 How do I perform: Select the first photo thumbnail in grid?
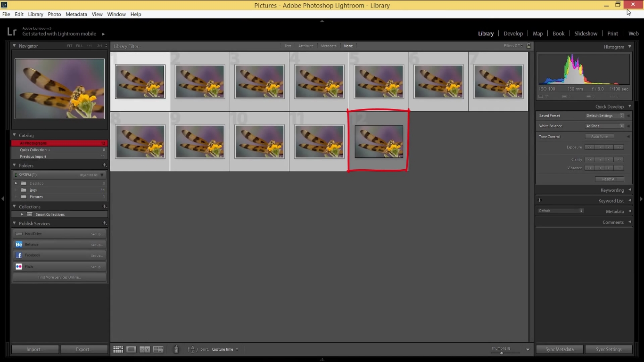click(x=140, y=82)
